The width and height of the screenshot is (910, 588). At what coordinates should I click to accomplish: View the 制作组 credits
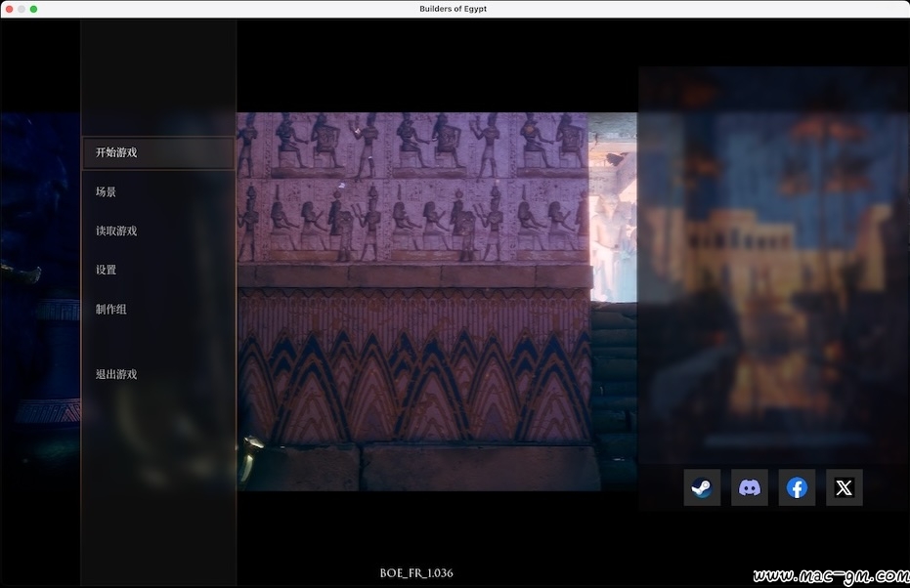(110, 309)
